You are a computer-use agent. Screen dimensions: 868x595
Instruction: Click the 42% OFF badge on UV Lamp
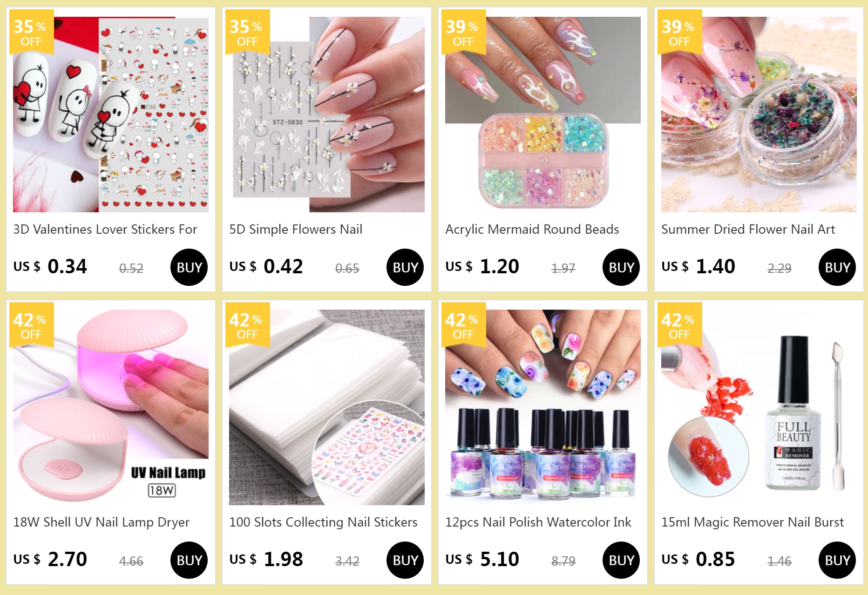31,325
